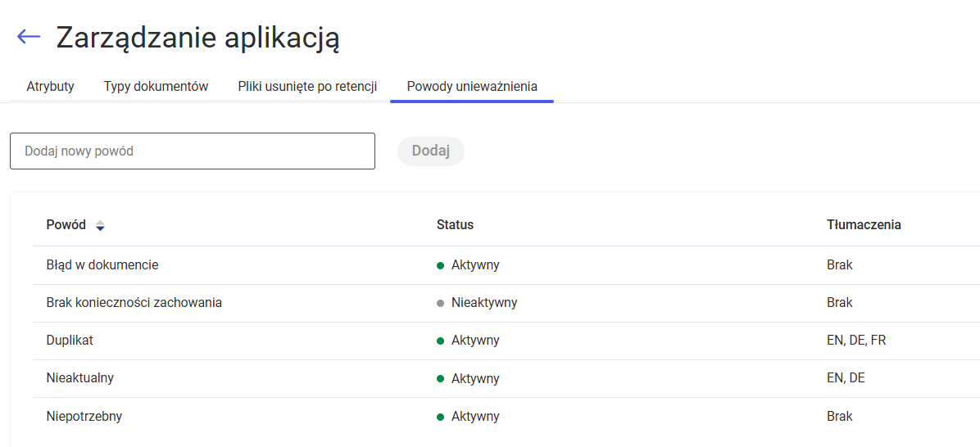Viewport: 980px width, 447px height.
Task: Click green status dot for Duplikat
Action: pos(440,341)
